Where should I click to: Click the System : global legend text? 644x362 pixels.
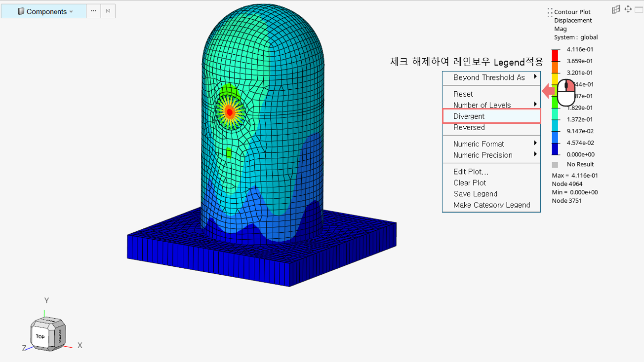pos(576,37)
